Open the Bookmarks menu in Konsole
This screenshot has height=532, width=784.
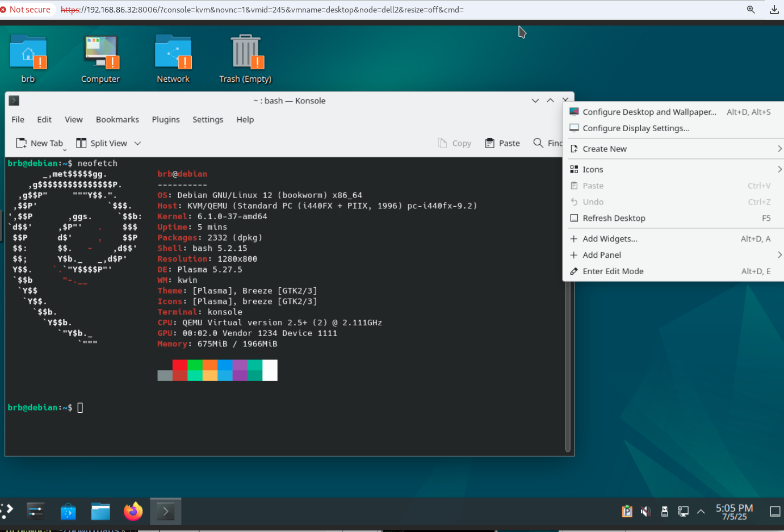coord(118,119)
